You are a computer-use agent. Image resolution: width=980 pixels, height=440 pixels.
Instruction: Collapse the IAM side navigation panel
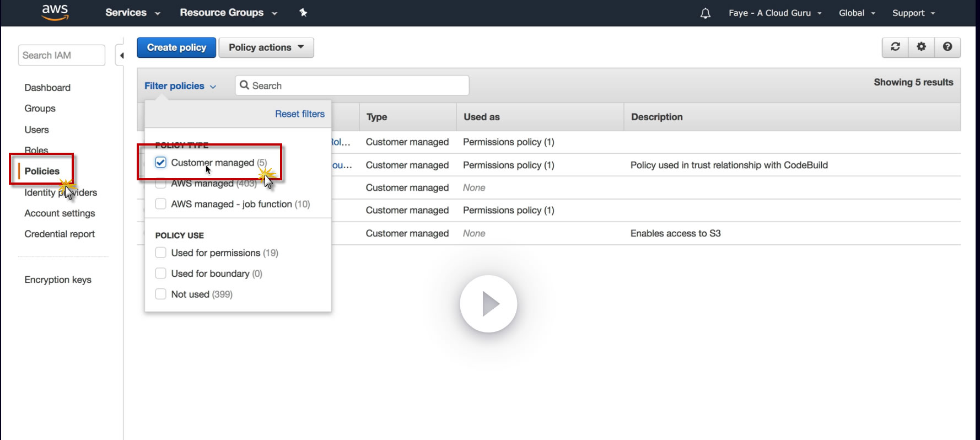point(121,55)
